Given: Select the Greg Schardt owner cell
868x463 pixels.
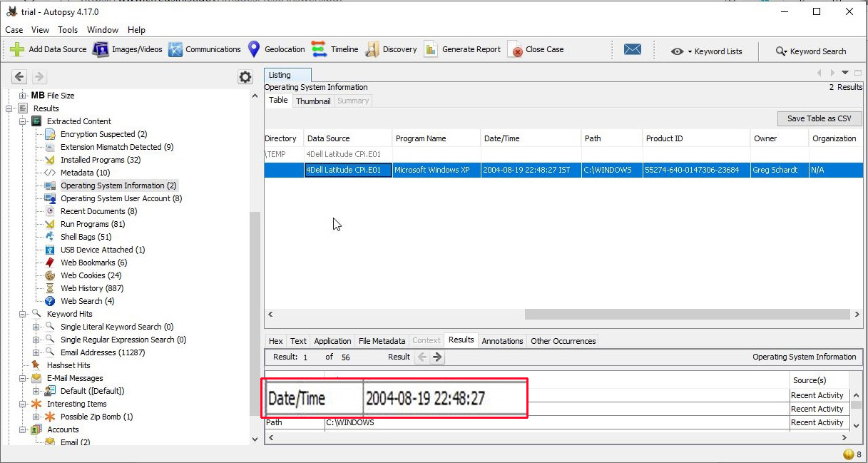Looking at the screenshot, I should 779,170.
